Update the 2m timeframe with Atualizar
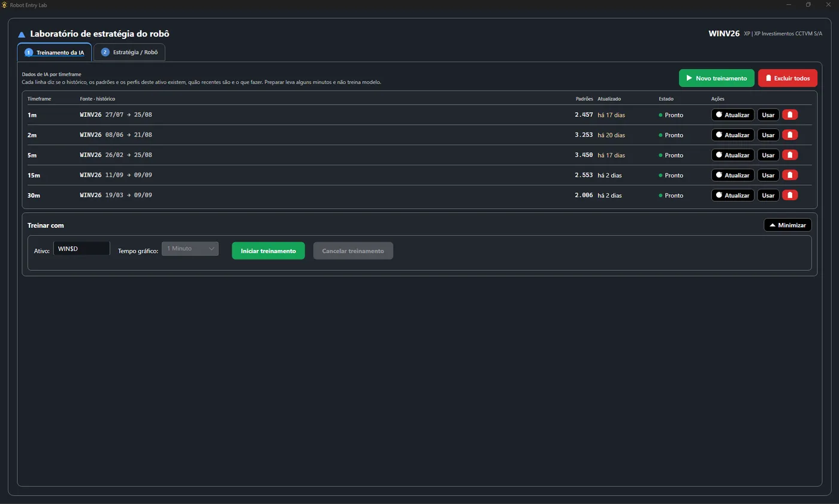This screenshot has height=504, width=839. click(x=732, y=135)
